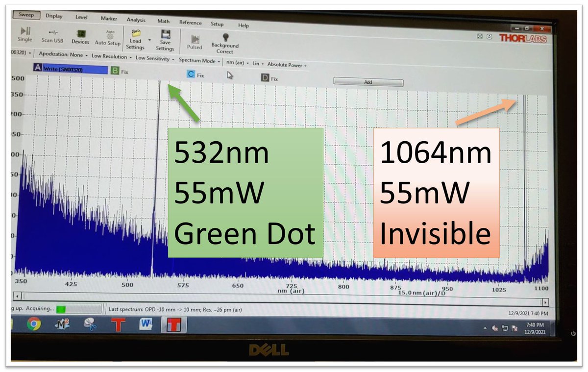Open the Math menu
This screenshot has width=588, height=372.
pos(163,21)
